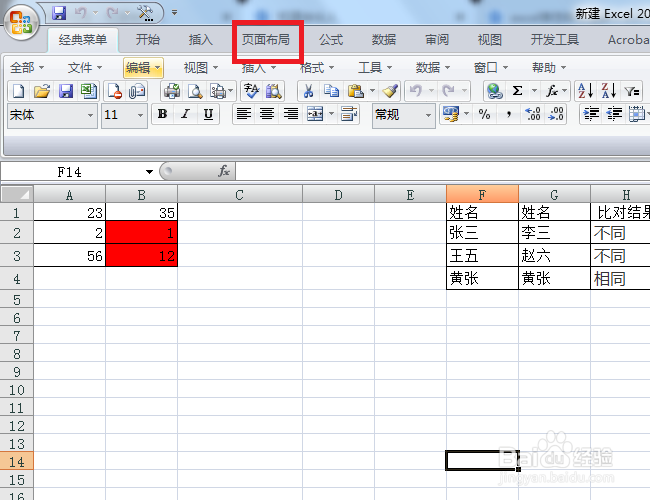Open the 工具 classic menu

coord(375,68)
